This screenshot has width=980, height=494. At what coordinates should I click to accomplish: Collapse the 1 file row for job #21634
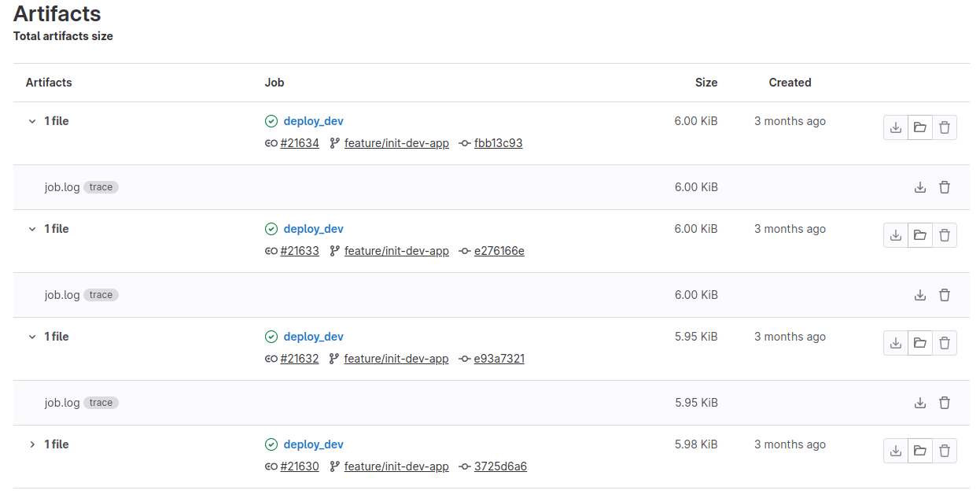click(32, 121)
